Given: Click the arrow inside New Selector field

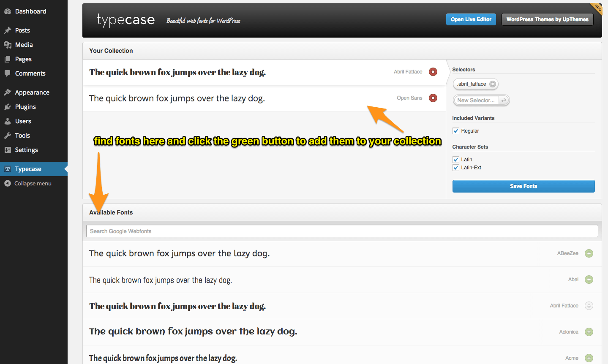Looking at the screenshot, I should 504,100.
